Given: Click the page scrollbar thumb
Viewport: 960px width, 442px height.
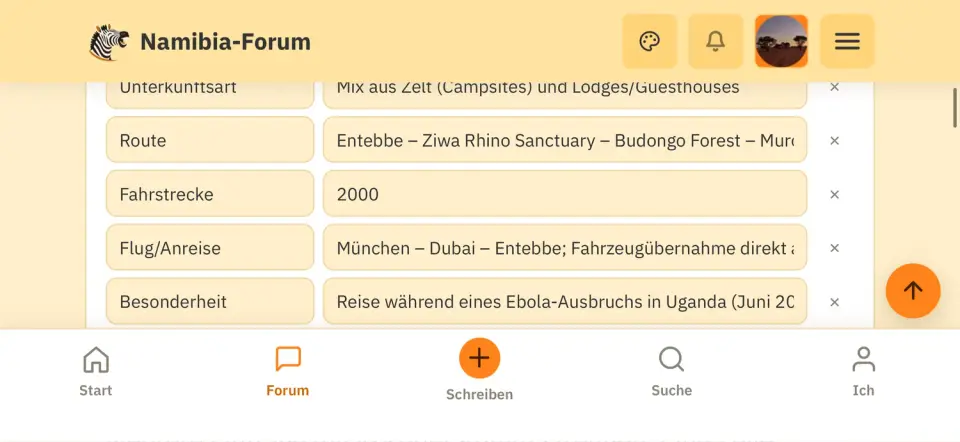Looking at the screenshot, I should (955, 108).
